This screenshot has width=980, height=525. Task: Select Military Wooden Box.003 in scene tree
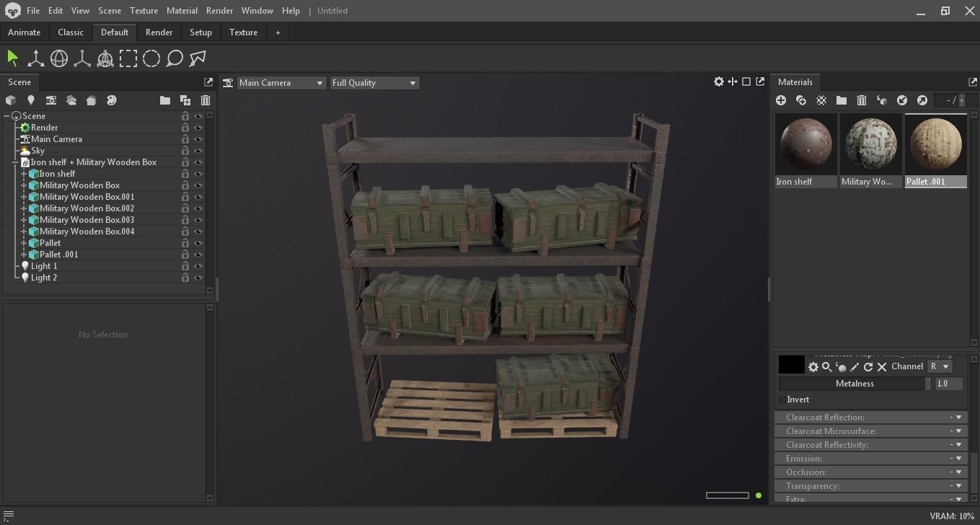pos(87,220)
